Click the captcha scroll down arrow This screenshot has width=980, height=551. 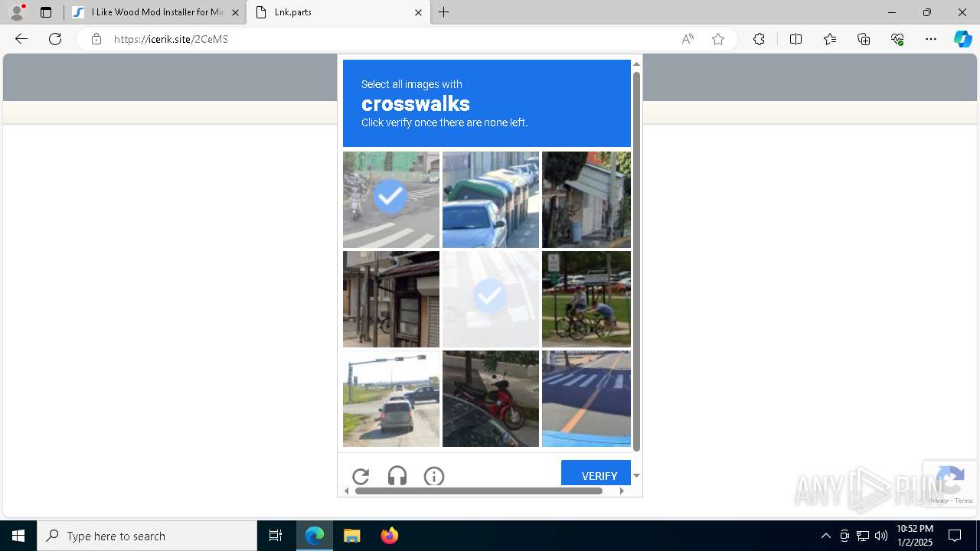636,476
